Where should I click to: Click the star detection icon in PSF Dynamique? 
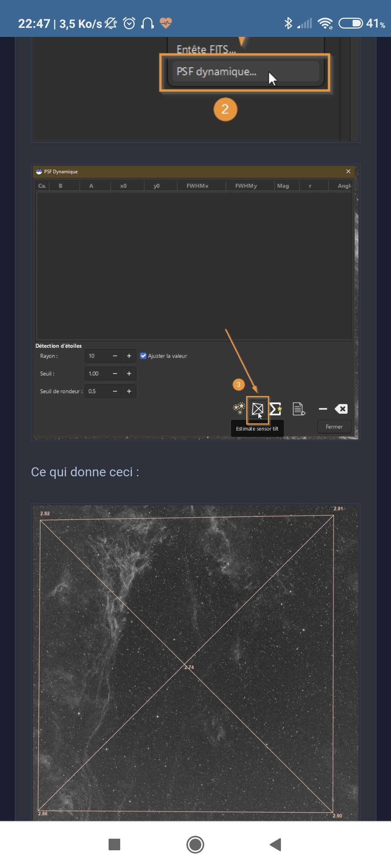[239, 409]
